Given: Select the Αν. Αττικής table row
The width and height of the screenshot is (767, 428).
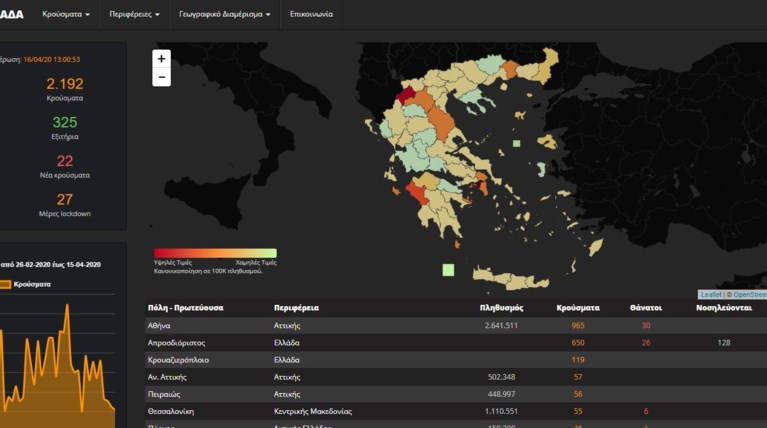Looking at the screenshot, I should click(456, 377).
